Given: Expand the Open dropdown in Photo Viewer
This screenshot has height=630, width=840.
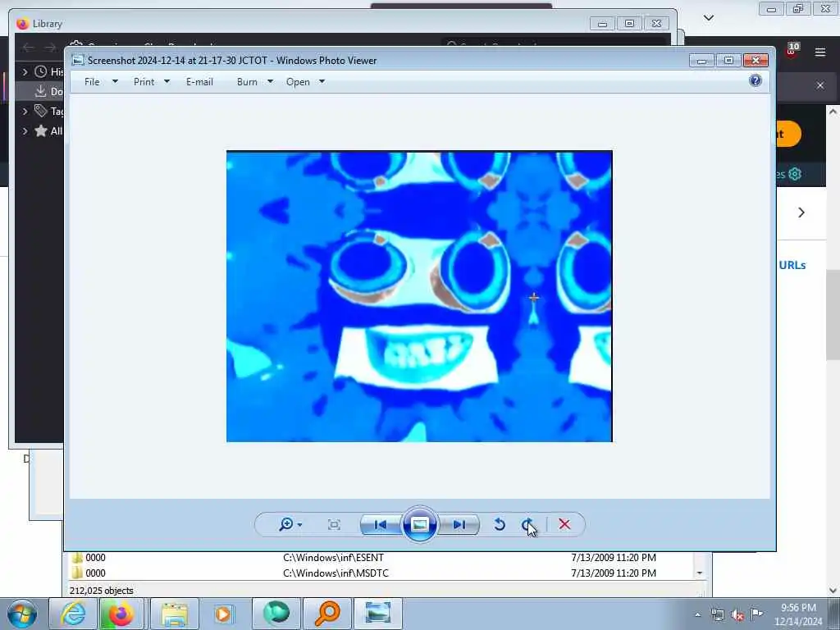Looking at the screenshot, I should tap(322, 82).
